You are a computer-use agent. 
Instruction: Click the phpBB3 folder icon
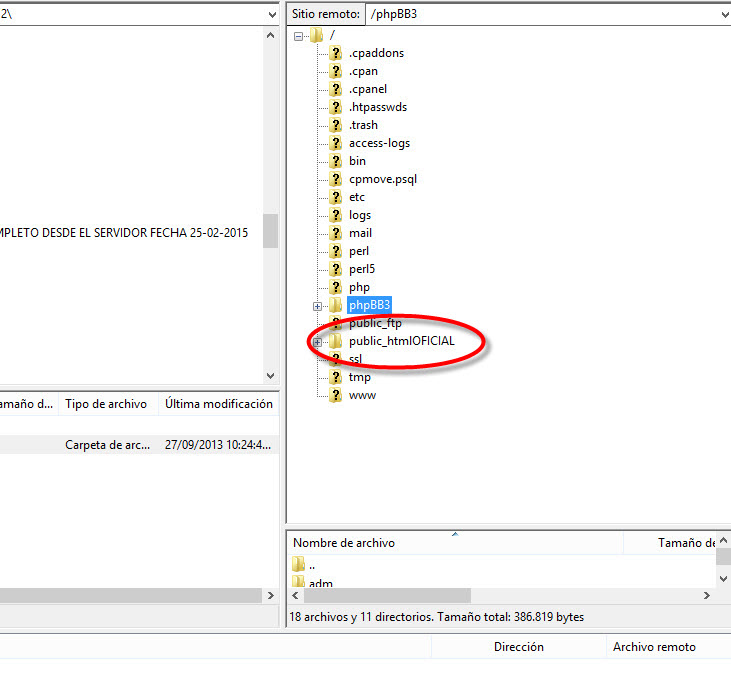tap(336, 305)
